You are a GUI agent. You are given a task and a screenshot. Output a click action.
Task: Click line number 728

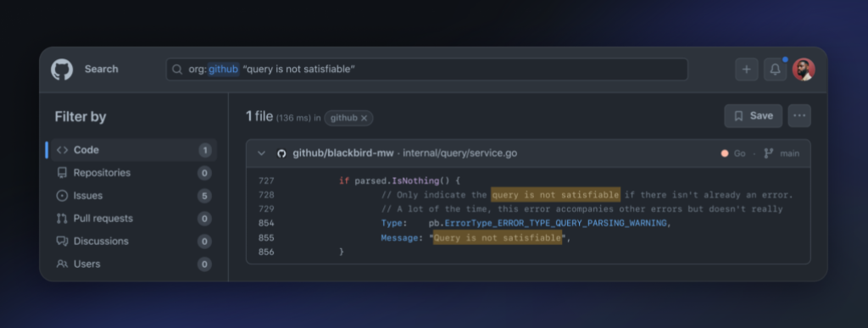tap(266, 195)
